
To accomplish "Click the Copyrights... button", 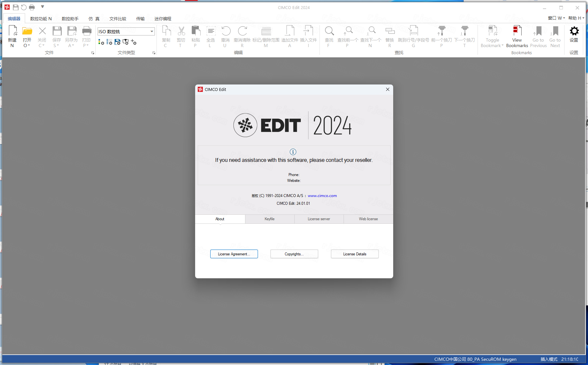I will coord(294,254).
